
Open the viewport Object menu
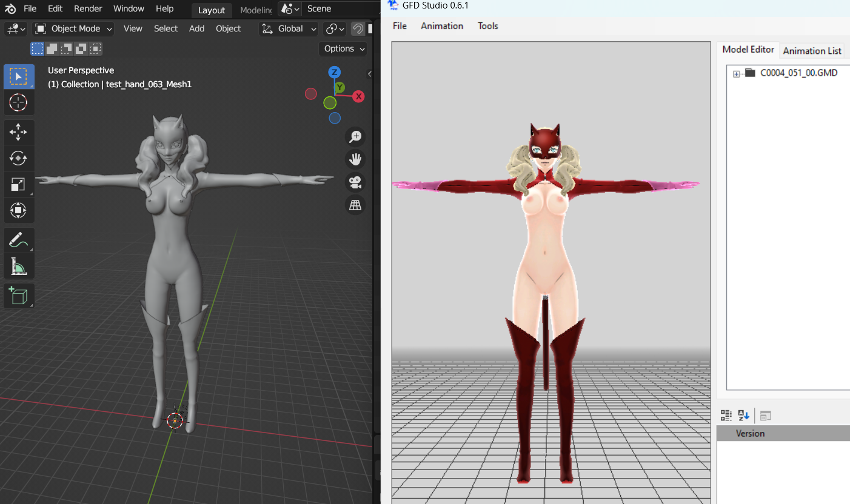click(x=228, y=28)
